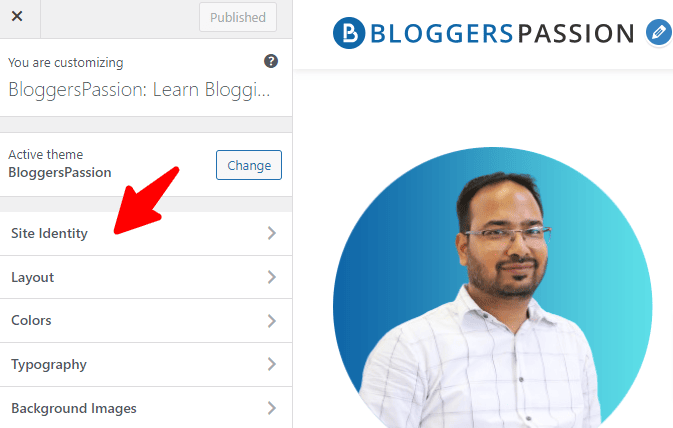Viewport: 673px width, 428px height.
Task: Expand the Background Images chevron arrow
Action: tap(272, 408)
